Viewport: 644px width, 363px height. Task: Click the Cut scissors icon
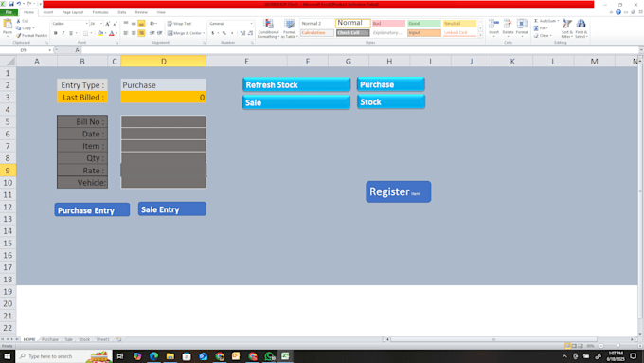coord(18,21)
